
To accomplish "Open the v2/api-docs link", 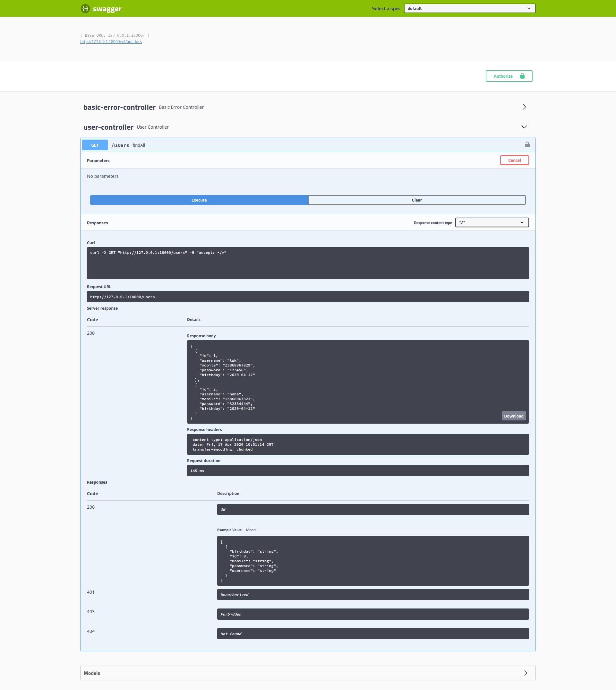I will (111, 42).
